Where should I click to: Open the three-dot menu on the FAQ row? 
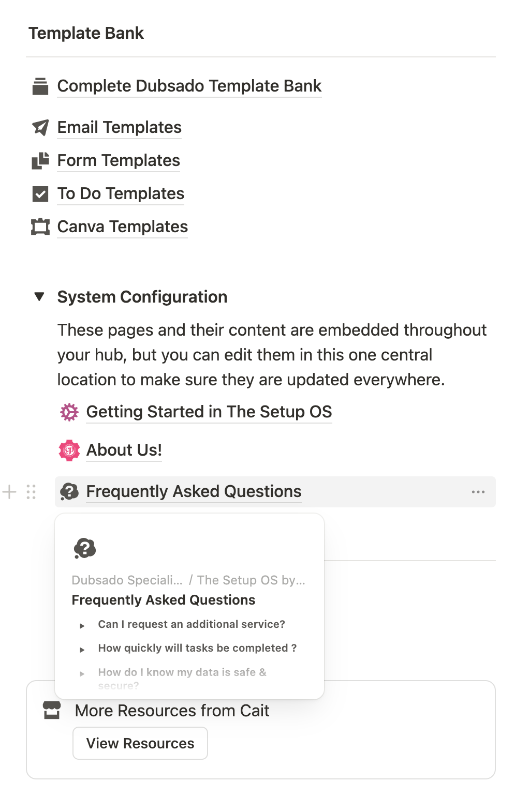tap(478, 492)
